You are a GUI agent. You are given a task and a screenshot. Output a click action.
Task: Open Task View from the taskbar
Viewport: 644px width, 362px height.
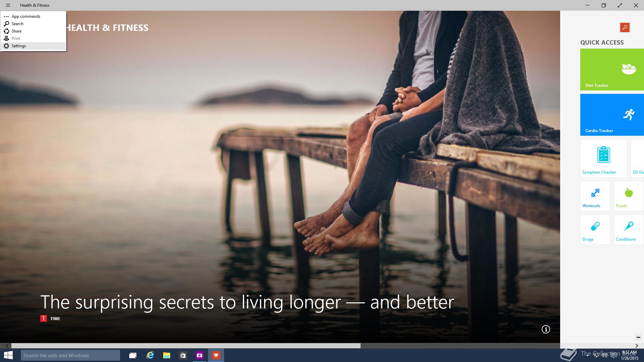pyautogui.click(x=133, y=355)
